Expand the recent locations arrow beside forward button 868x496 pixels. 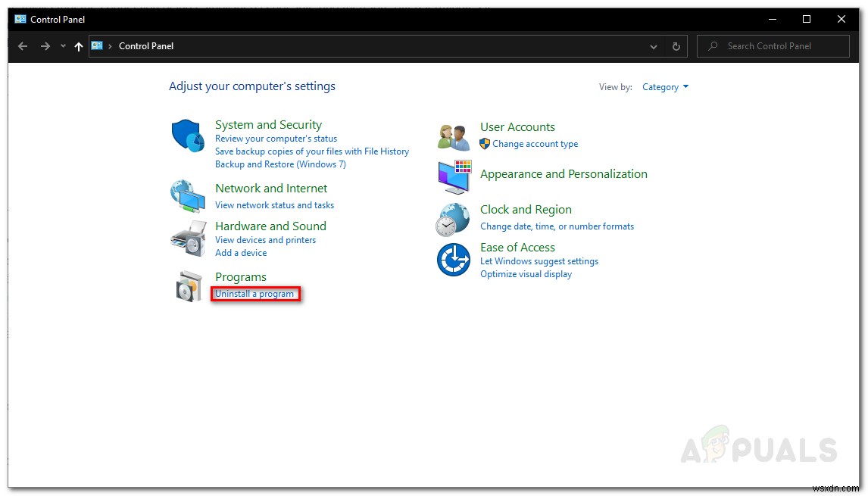63,46
